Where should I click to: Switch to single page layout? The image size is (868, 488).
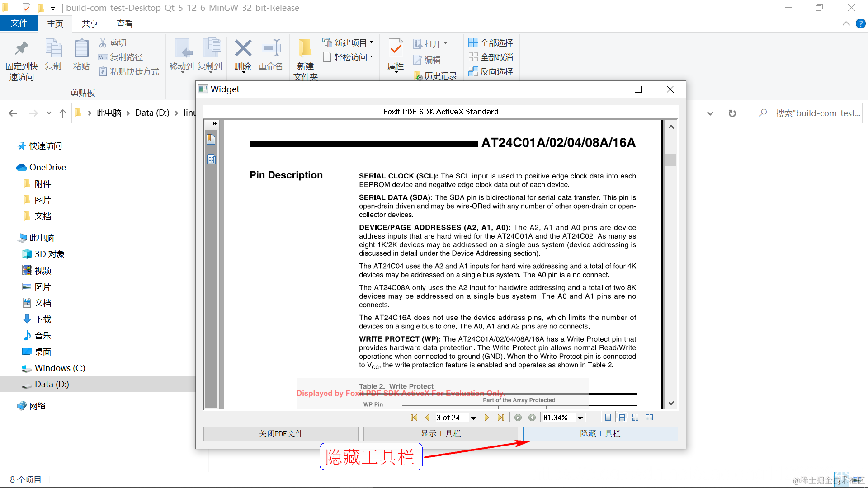[608, 418]
